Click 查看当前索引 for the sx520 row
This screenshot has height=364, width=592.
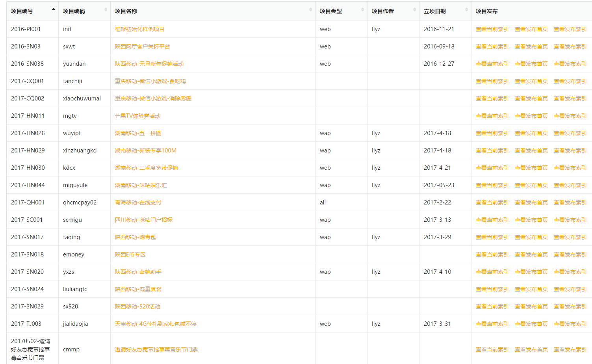coord(492,306)
